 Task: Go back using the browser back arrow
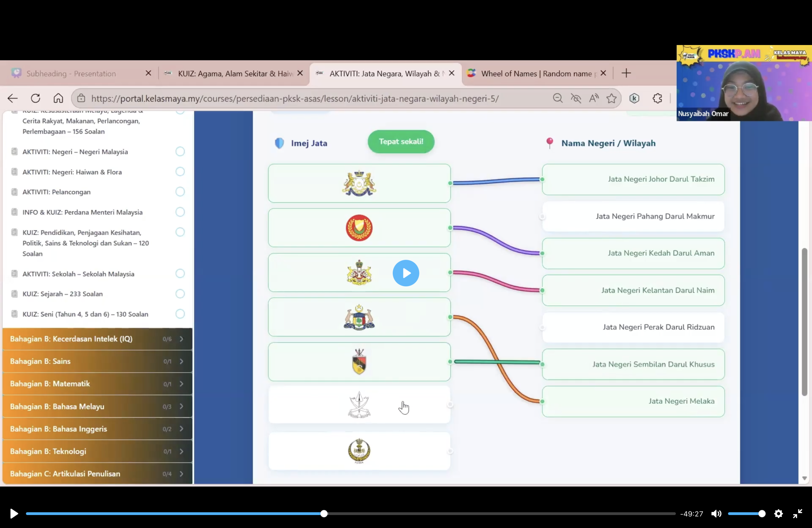[13, 99]
